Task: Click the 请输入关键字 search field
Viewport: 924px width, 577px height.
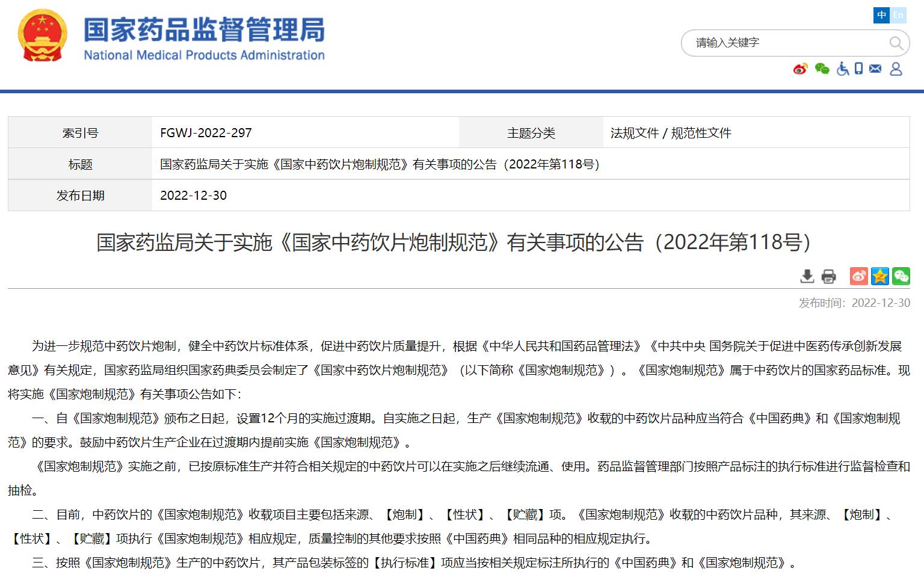Action: click(x=782, y=43)
